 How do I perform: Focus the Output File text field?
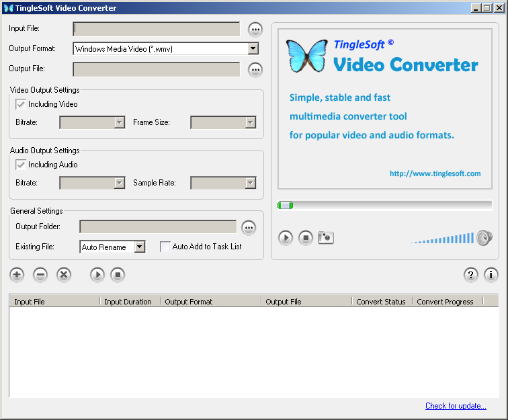point(157,70)
